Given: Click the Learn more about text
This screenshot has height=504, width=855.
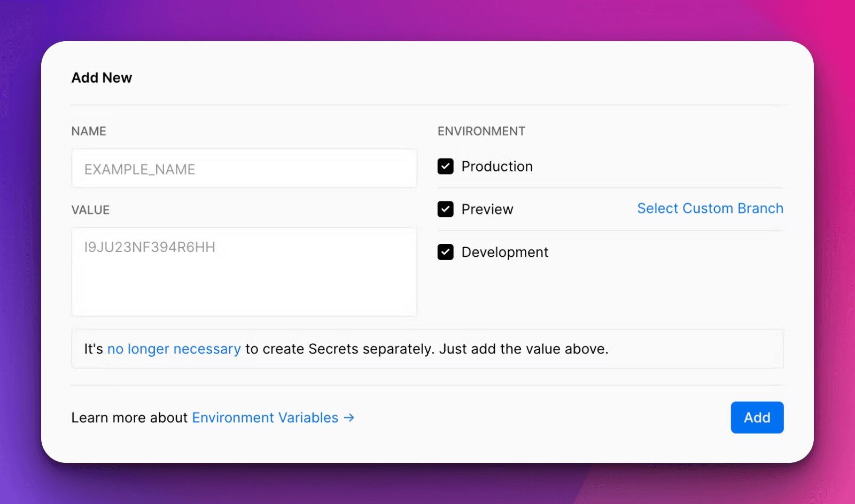Looking at the screenshot, I should click(130, 418).
